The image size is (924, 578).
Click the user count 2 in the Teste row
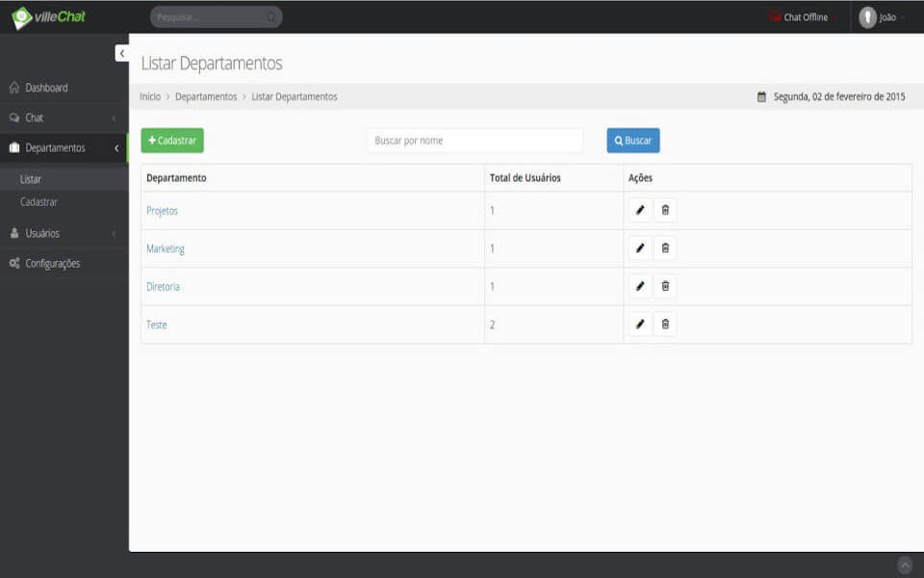click(x=492, y=325)
